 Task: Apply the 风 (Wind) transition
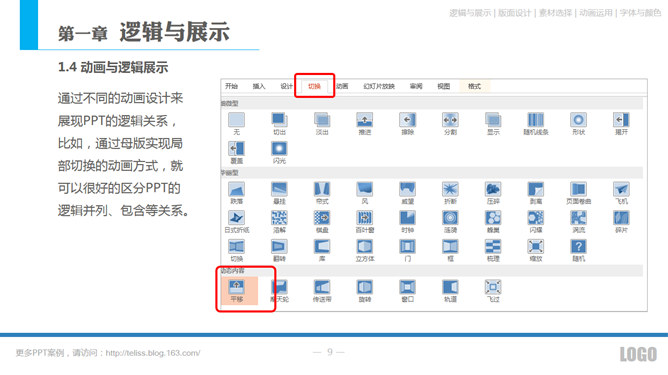(x=365, y=193)
